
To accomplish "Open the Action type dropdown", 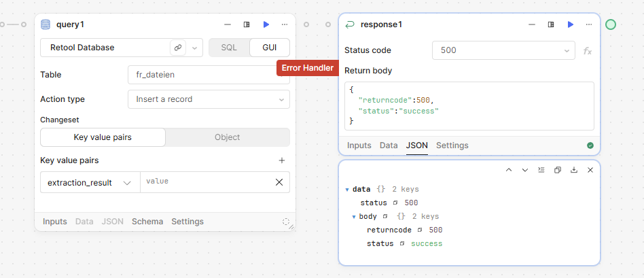I will 209,99.
